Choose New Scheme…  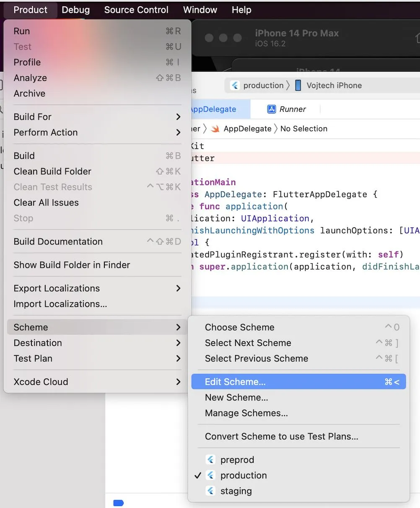pyautogui.click(x=298, y=397)
